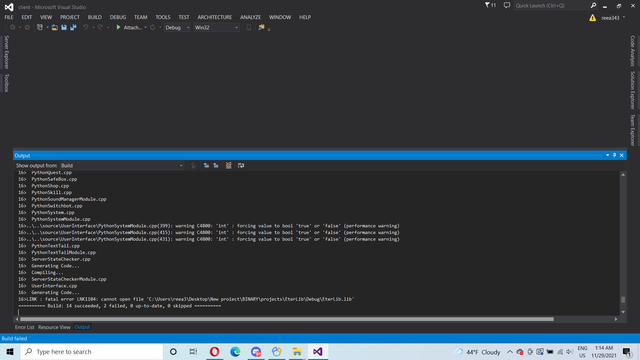Screen dimensions: 640x360
Task: Click the New Project toolbar icon
Action: coord(40,27)
